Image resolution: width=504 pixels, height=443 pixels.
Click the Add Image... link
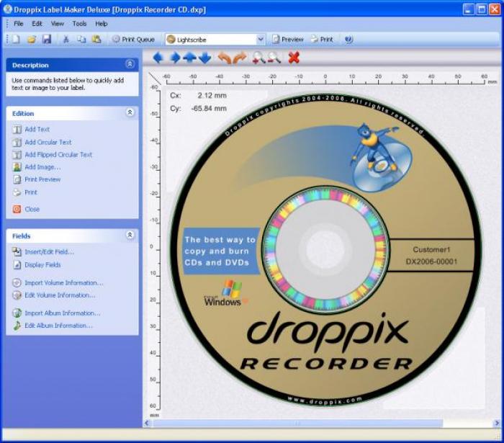[42, 167]
